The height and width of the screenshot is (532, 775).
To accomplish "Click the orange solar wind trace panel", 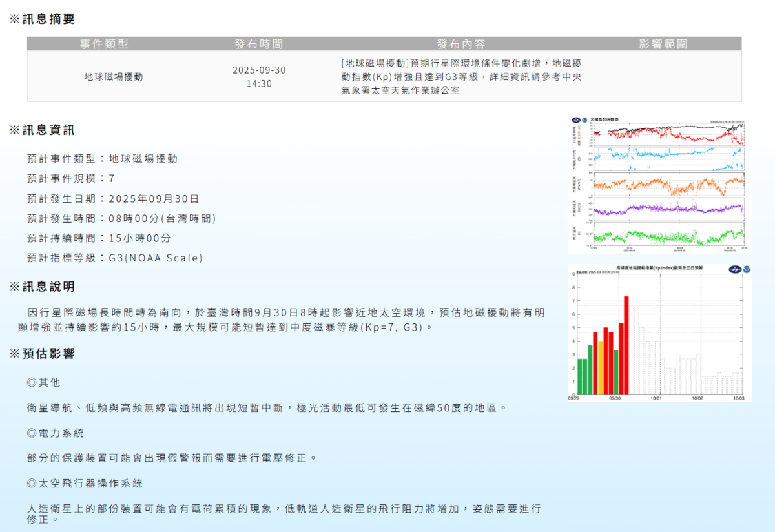I will pos(668,183).
